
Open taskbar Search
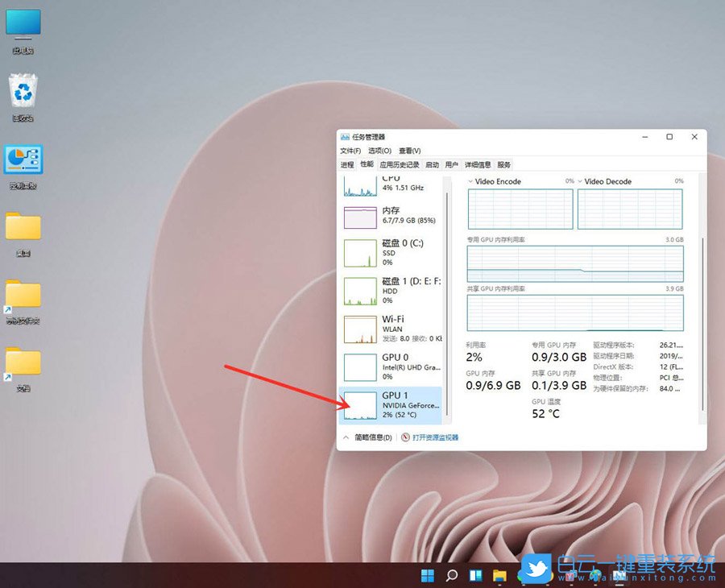(x=451, y=575)
